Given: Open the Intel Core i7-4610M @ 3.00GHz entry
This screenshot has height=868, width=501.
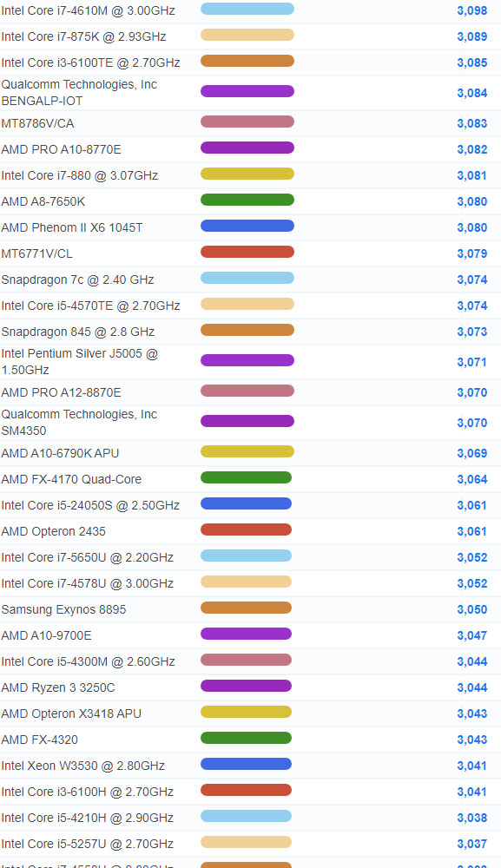Looking at the screenshot, I should click(88, 10).
